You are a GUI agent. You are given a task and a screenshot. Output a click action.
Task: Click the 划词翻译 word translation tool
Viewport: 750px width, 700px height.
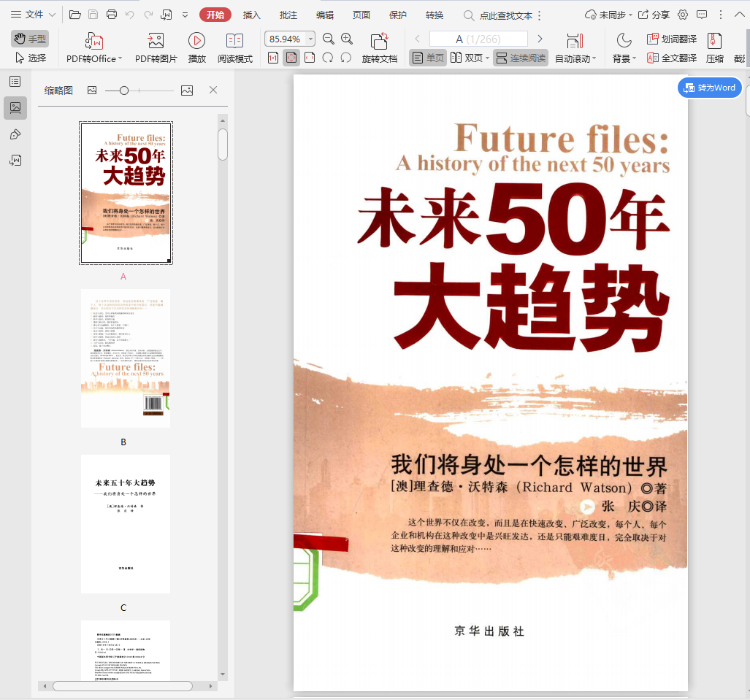click(x=672, y=39)
